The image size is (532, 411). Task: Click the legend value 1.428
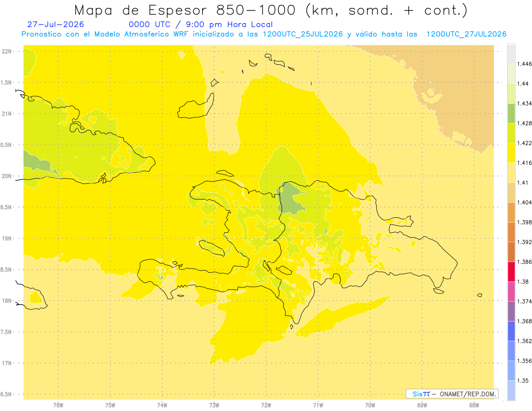click(x=524, y=123)
